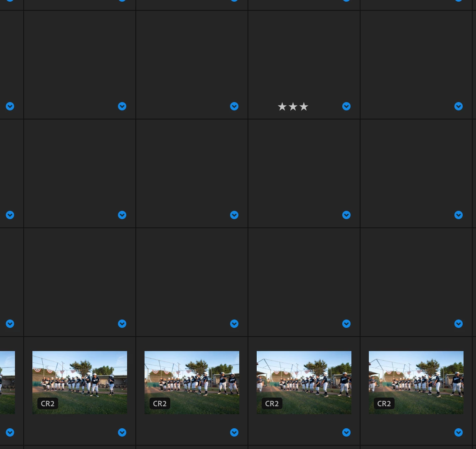Select the third full baseball thumbnail from left

coord(304,382)
